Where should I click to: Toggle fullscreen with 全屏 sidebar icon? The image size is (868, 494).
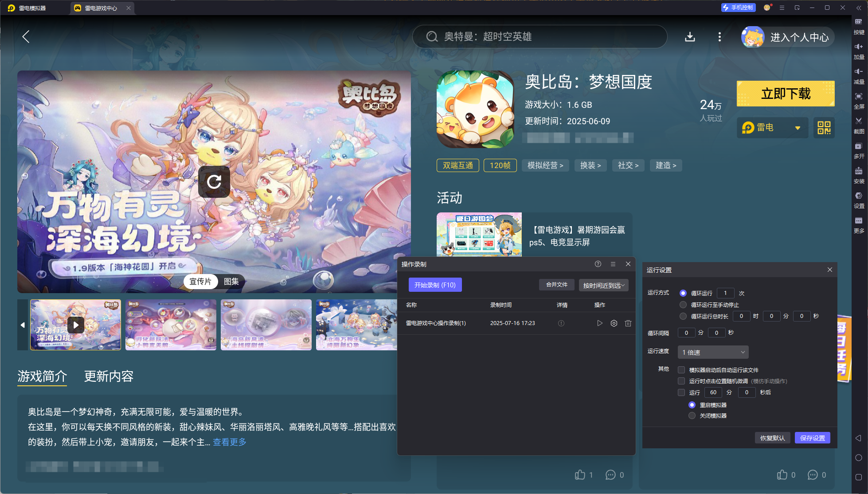pos(859,101)
